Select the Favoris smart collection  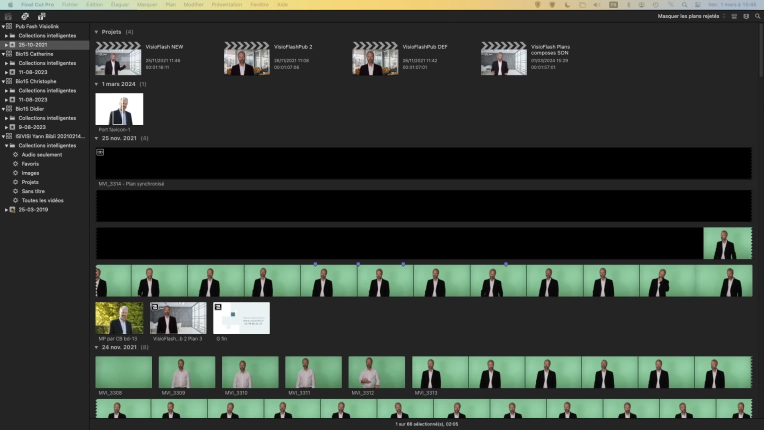click(30, 164)
